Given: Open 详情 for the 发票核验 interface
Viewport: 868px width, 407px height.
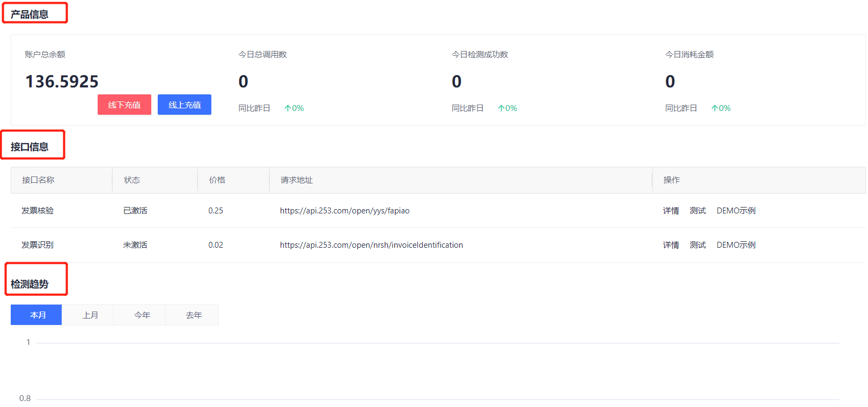Looking at the screenshot, I should 671,211.
